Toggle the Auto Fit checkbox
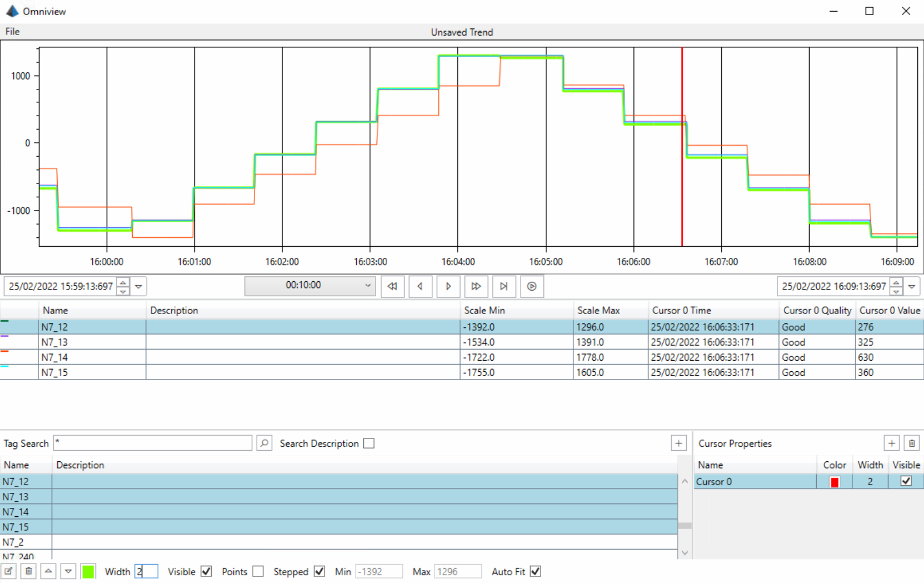Screen dimensions: 924x583 coord(536,571)
